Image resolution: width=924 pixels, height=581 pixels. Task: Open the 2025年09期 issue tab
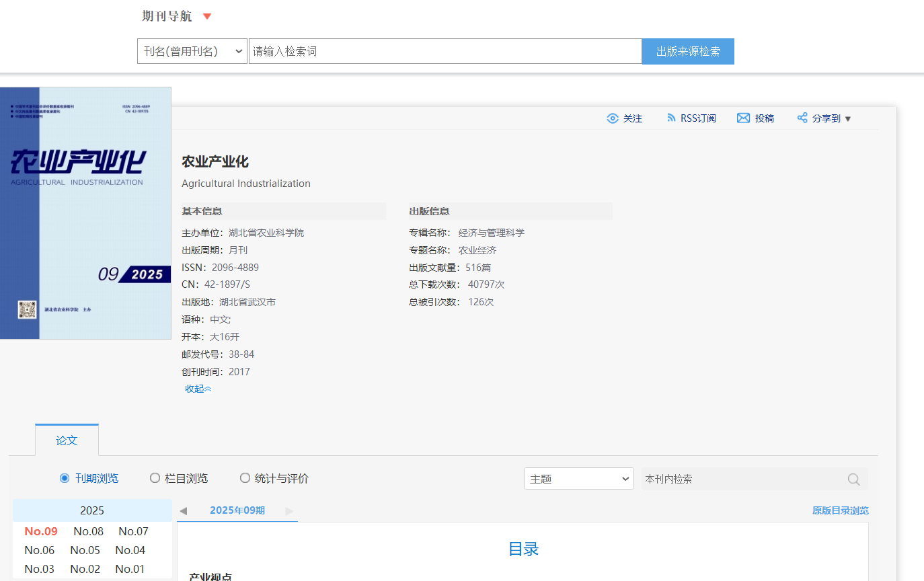coord(237,510)
